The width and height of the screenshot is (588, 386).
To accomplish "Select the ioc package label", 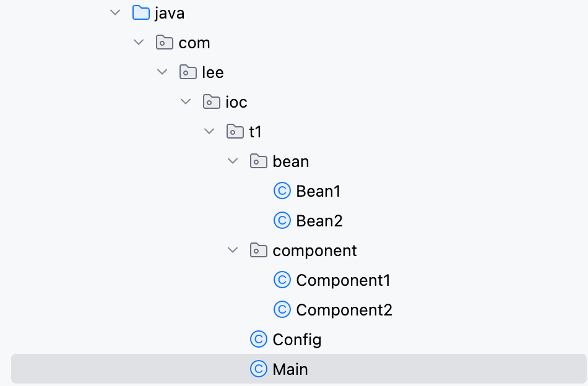I will [x=236, y=102].
